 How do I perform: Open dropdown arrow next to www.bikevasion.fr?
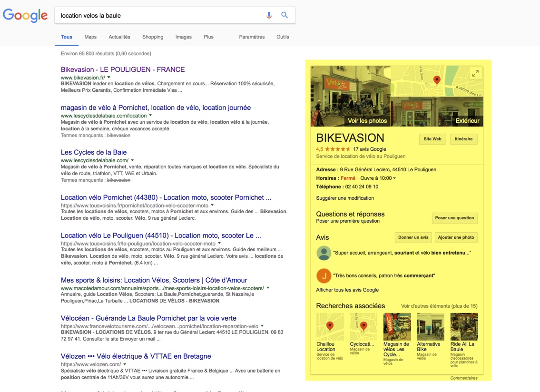(x=109, y=78)
